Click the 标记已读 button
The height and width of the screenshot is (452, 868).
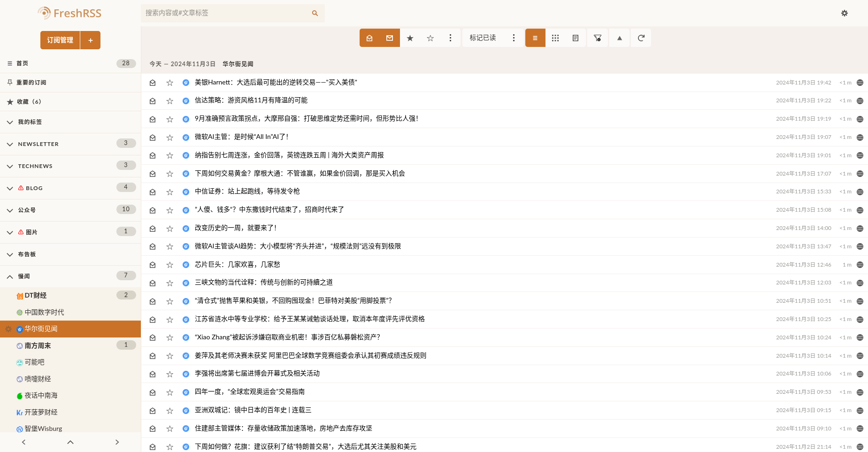(x=483, y=38)
